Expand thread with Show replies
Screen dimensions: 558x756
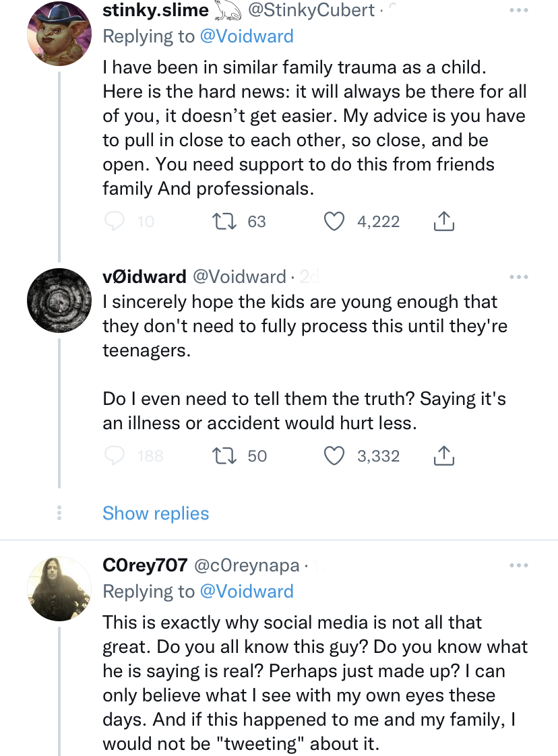(x=156, y=513)
